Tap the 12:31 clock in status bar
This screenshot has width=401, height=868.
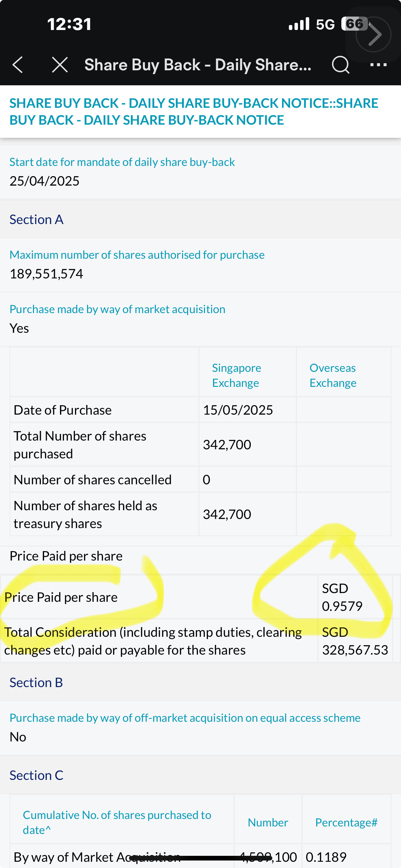[x=69, y=24]
